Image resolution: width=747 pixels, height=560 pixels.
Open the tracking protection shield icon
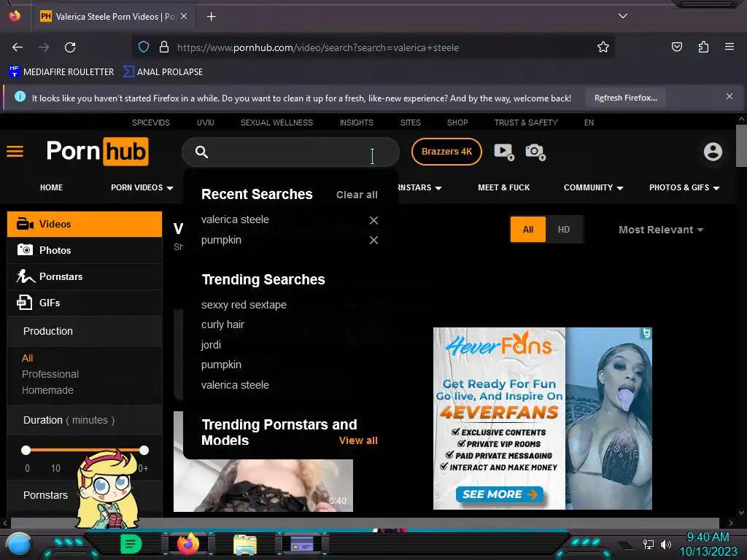click(144, 47)
